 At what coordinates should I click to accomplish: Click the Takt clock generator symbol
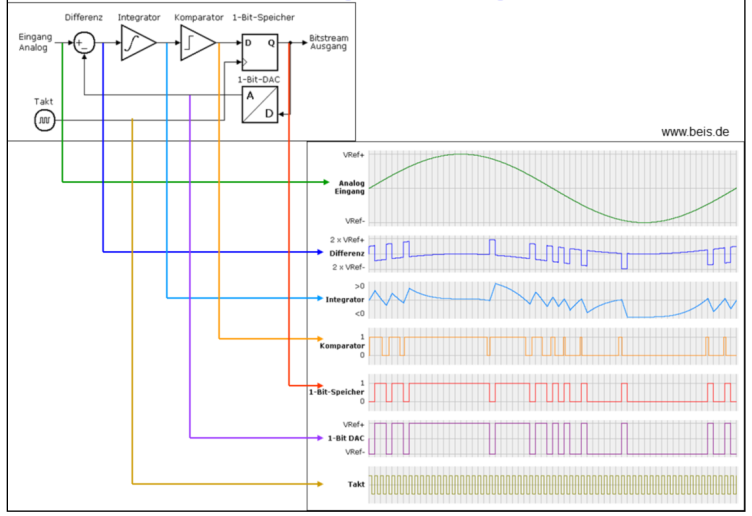point(44,120)
